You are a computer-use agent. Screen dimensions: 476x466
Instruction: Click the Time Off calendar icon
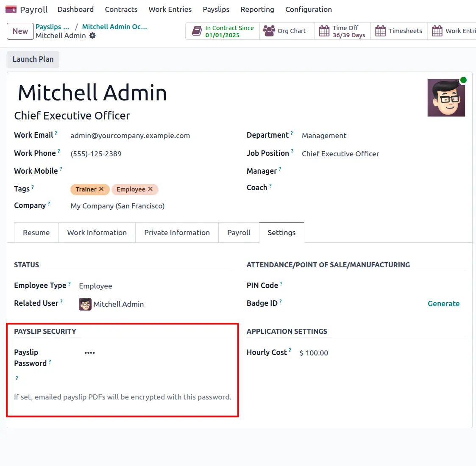point(324,31)
